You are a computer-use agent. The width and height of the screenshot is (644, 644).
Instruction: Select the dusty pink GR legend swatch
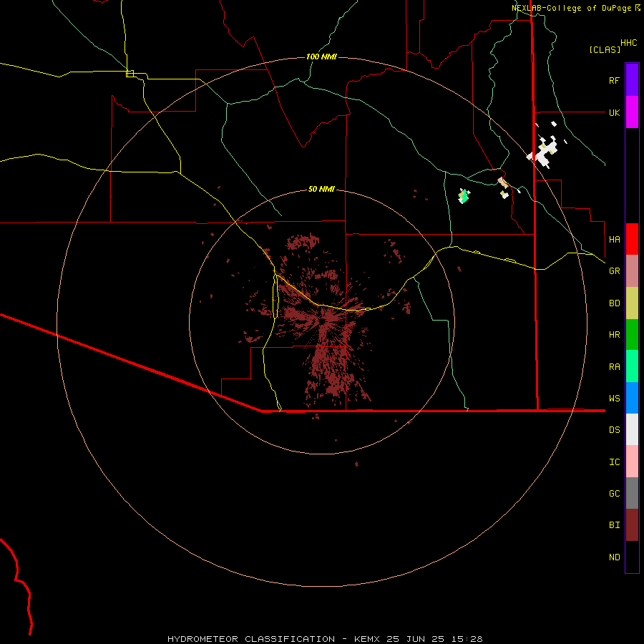(x=632, y=271)
